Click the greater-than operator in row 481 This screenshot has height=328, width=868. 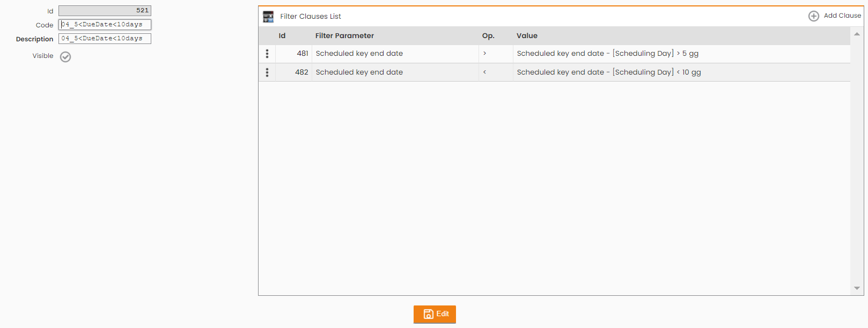(x=485, y=54)
